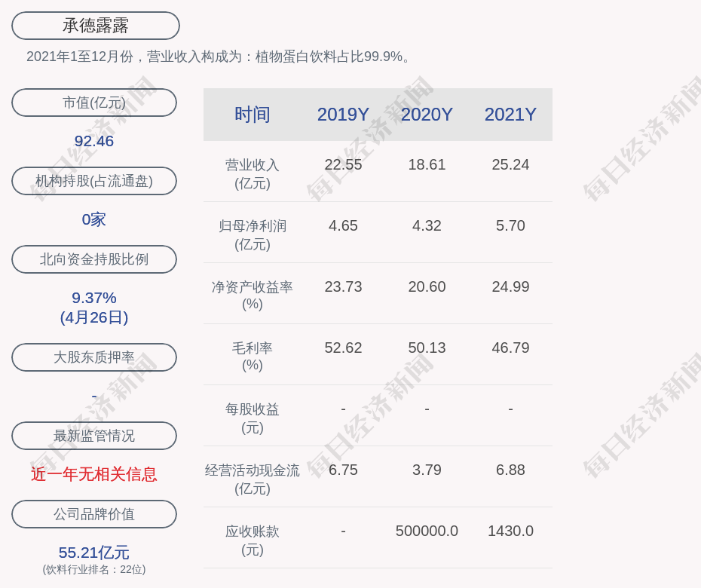The width and height of the screenshot is (701, 588).
Task: Select the 55.21亿元 brand value
Action: coord(94,553)
